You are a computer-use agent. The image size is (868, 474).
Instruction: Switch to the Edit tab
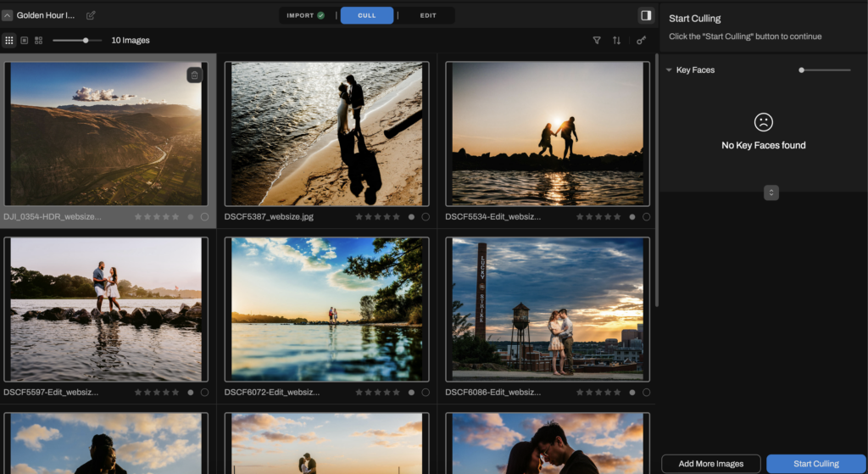(x=428, y=15)
